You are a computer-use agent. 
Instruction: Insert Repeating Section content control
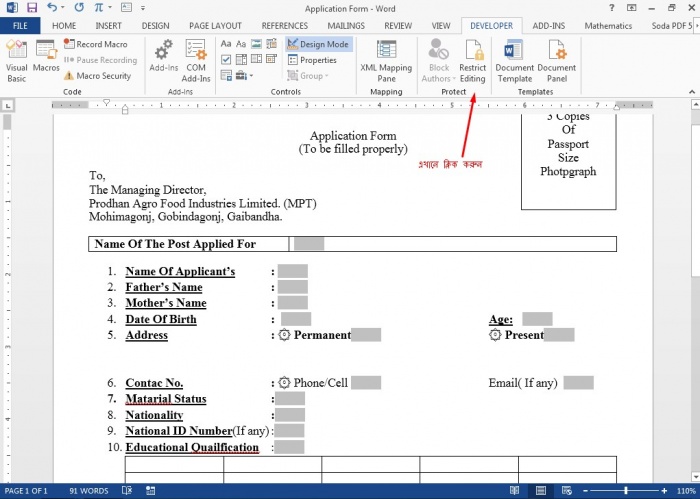pyautogui.click(x=226, y=75)
